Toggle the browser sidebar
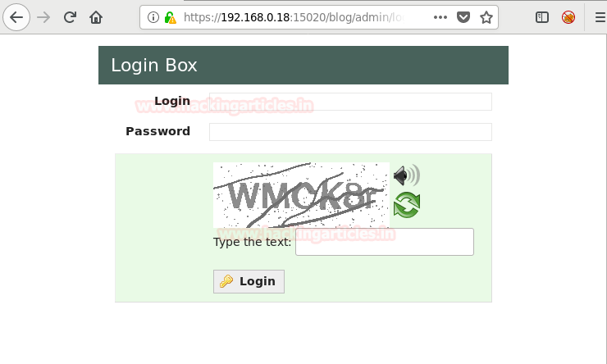This screenshot has height=364, width=607. [x=542, y=17]
